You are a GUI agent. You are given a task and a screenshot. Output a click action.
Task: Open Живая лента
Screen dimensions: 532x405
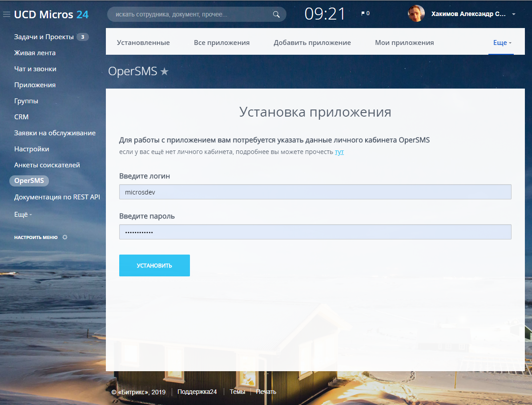[x=35, y=53]
